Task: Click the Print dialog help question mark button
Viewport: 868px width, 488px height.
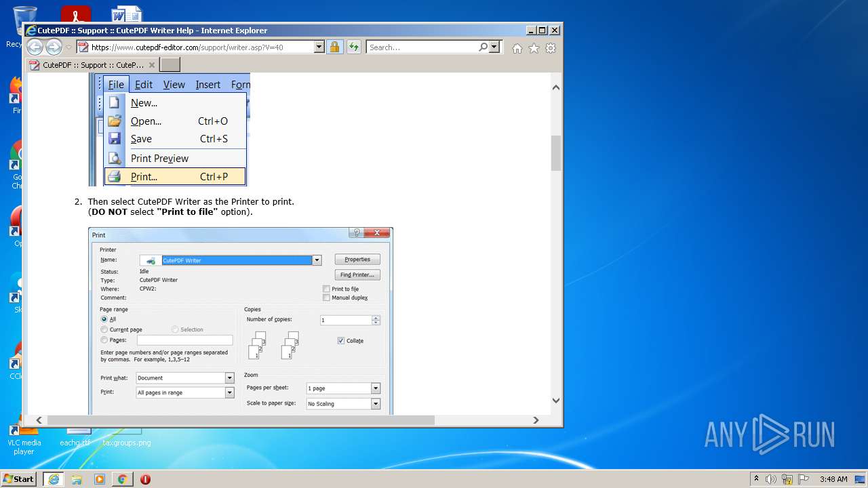Action: click(356, 232)
